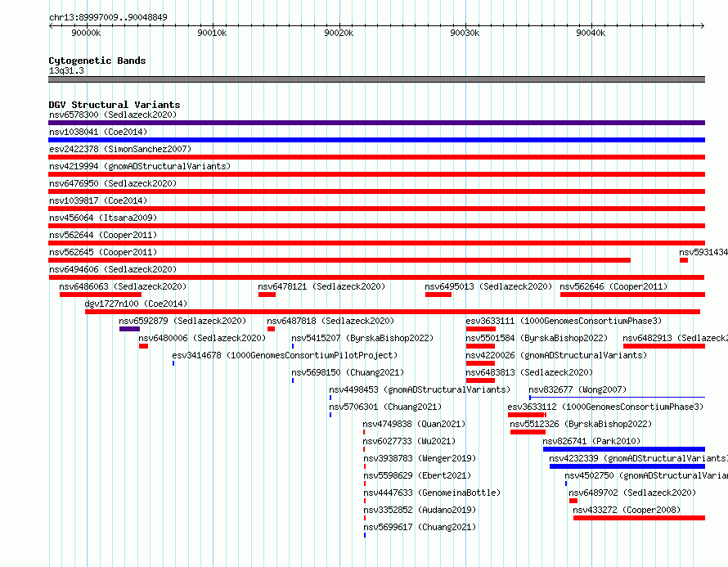Click the nsv6476950 (Sedlazeck2020) label
Image resolution: width=728 pixels, height=567 pixels.
pyautogui.click(x=113, y=183)
